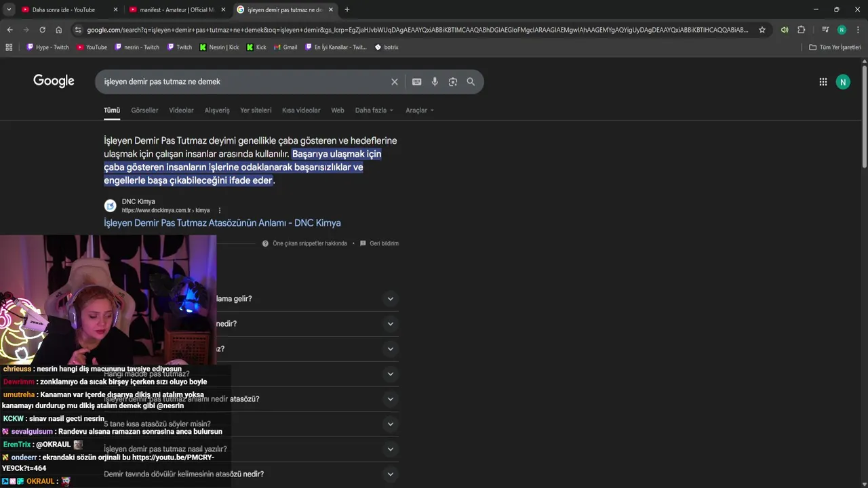Open the Gmail bookmark
This screenshot has height=488, width=868.
pos(285,47)
